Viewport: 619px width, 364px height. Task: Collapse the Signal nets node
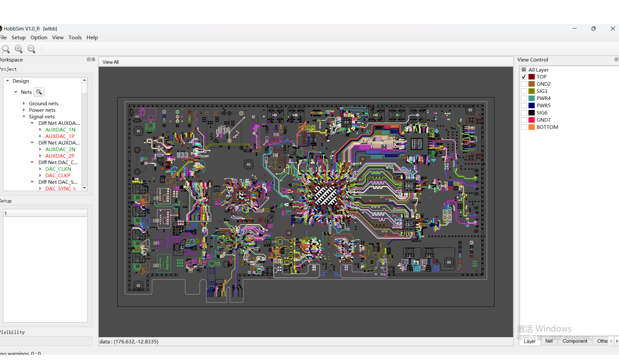click(x=24, y=116)
